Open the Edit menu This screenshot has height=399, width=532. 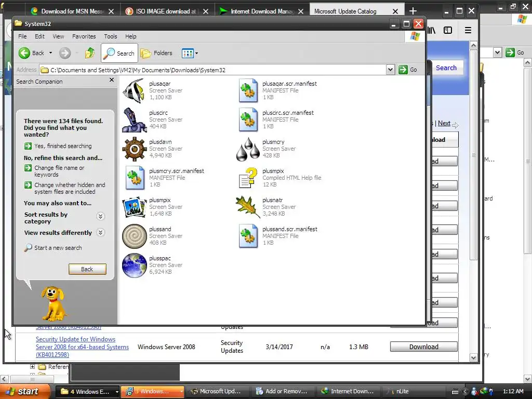tap(39, 36)
